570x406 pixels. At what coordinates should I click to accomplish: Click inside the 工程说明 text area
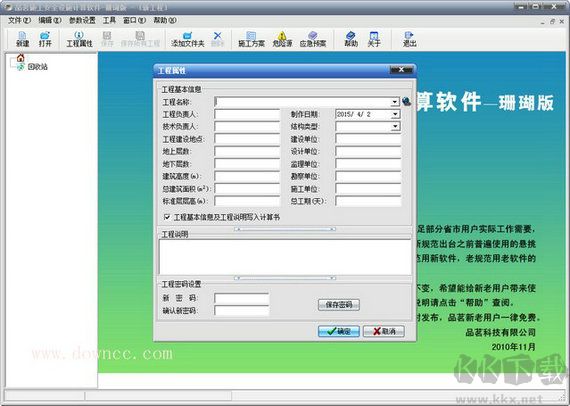285,257
